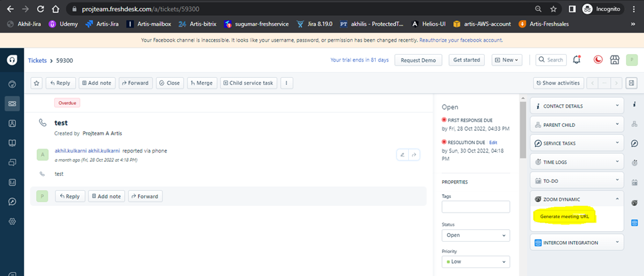Select the service tasks compass icon in right strip
644x276 pixels.
pyautogui.click(x=635, y=143)
